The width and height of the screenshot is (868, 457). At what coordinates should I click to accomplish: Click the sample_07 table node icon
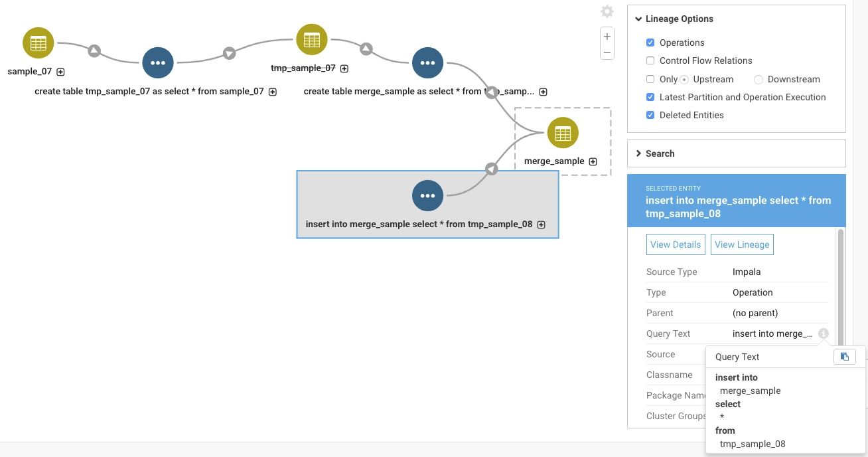coord(38,43)
